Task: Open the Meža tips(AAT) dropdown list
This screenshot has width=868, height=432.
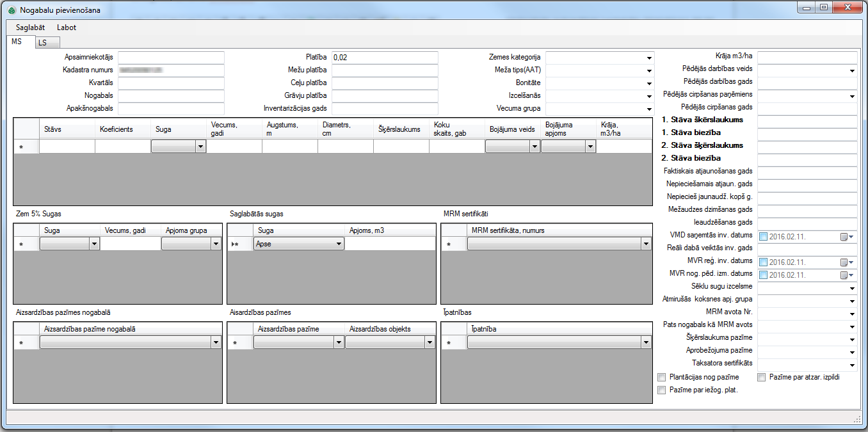Action: coord(648,70)
